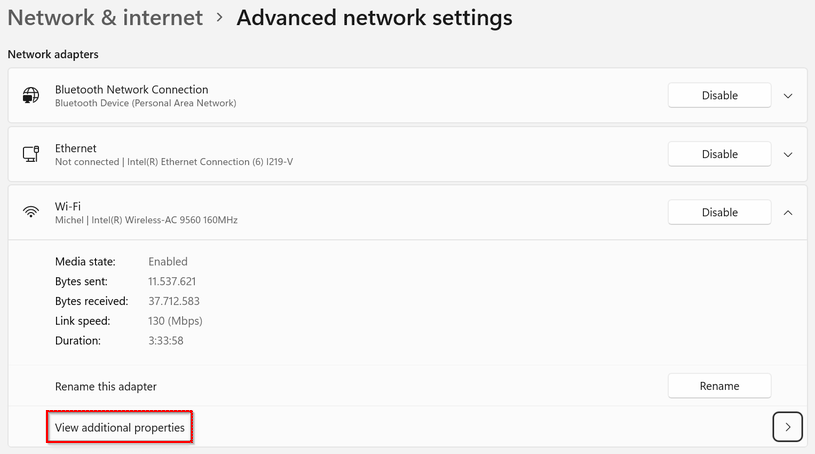The image size is (815, 454).
Task: Click the breadcrumb chevron separator
Action: 219,18
